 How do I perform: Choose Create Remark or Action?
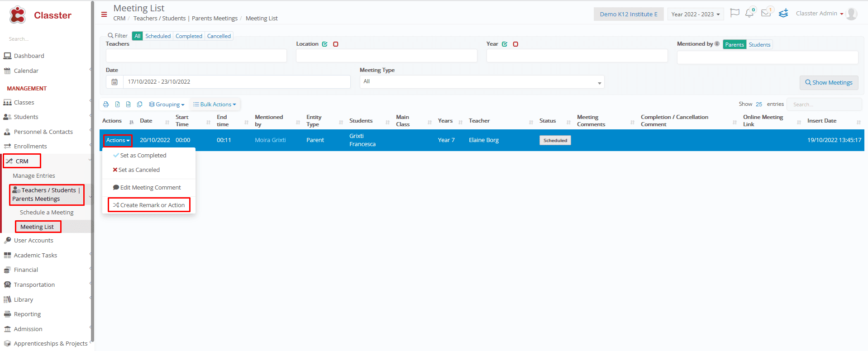pyautogui.click(x=149, y=205)
